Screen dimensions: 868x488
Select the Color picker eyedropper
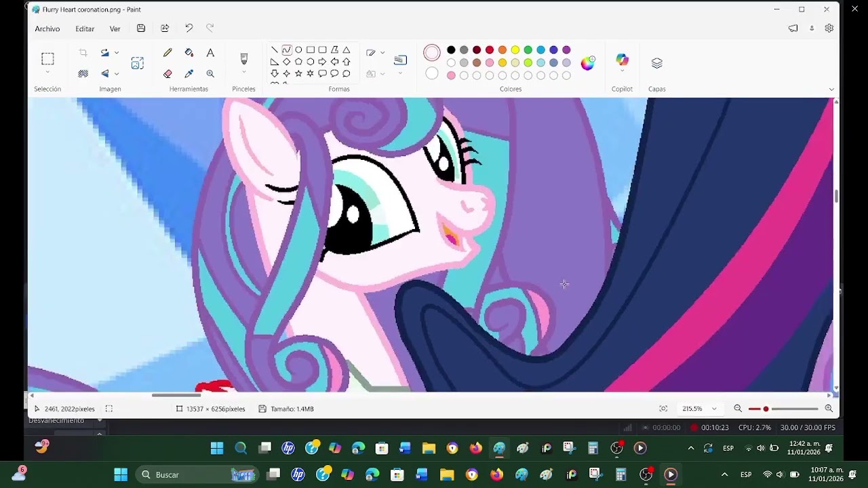(x=189, y=73)
